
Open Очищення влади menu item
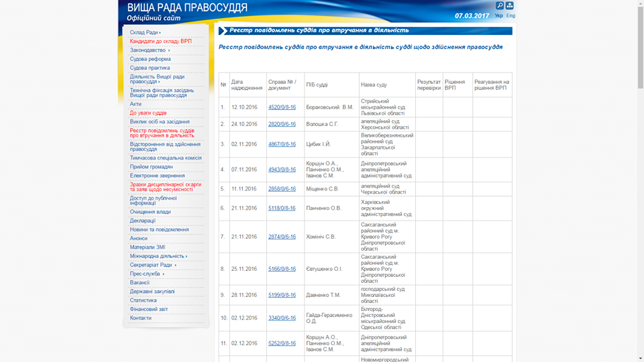pos(150,212)
